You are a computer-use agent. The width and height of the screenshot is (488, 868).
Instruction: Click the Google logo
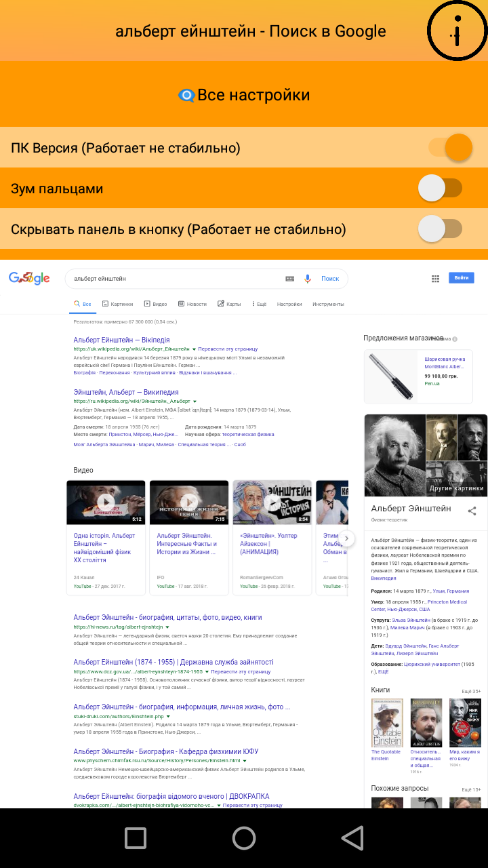click(x=29, y=278)
